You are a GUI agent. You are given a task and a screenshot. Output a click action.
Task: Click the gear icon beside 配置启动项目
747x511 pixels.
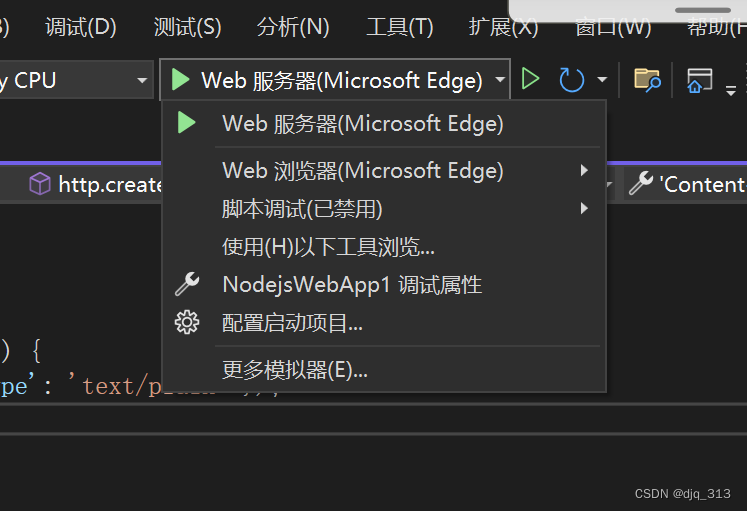click(187, 322)
